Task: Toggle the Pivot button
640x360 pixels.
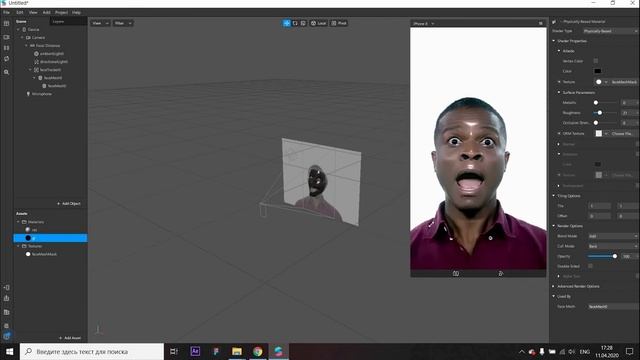Action: pyautogui.click(x=339, y=23)
